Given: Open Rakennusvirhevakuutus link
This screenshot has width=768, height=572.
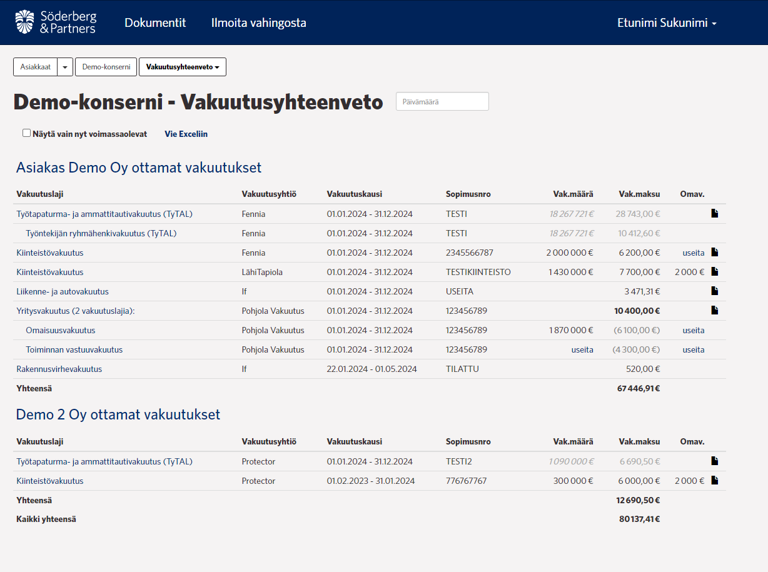Looking at the screenshot, I should pos(59,369).
